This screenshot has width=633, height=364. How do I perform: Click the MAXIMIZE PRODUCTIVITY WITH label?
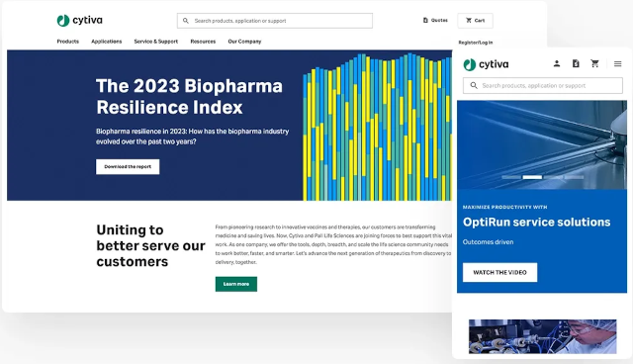(x=505, y=207)
